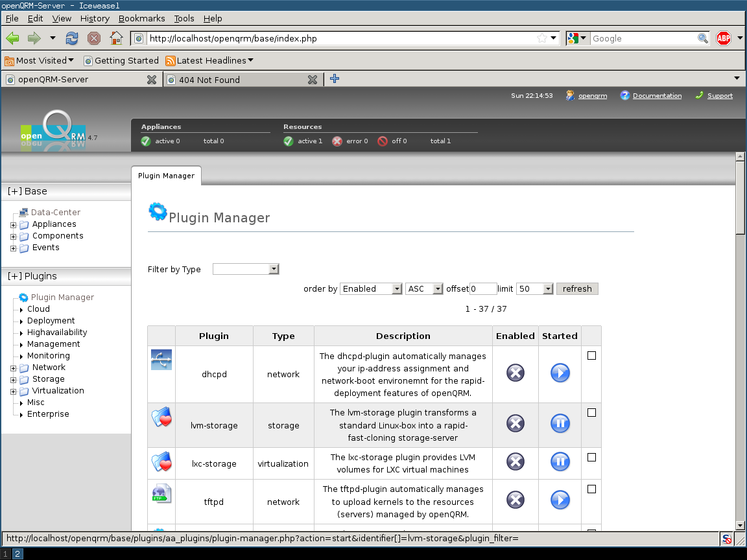
Task: Close the openQRM-Server tab
Action: (152, 80)
